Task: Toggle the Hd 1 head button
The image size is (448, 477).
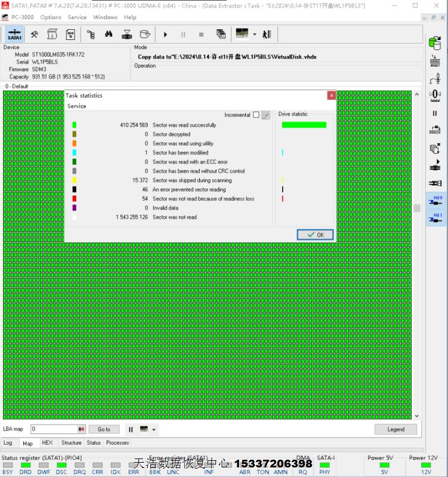Action: pyautogui.click(x=435, y=219)
